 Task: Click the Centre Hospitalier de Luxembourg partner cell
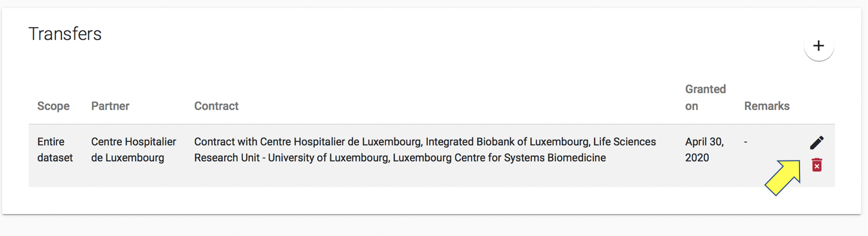click(x=133, y=150)
